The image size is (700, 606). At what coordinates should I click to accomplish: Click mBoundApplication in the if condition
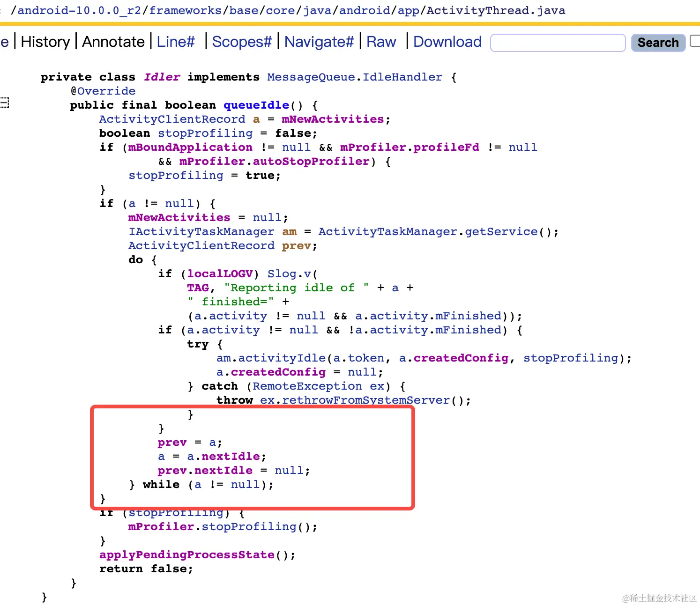pyautogui.click(x=190, y=147)
